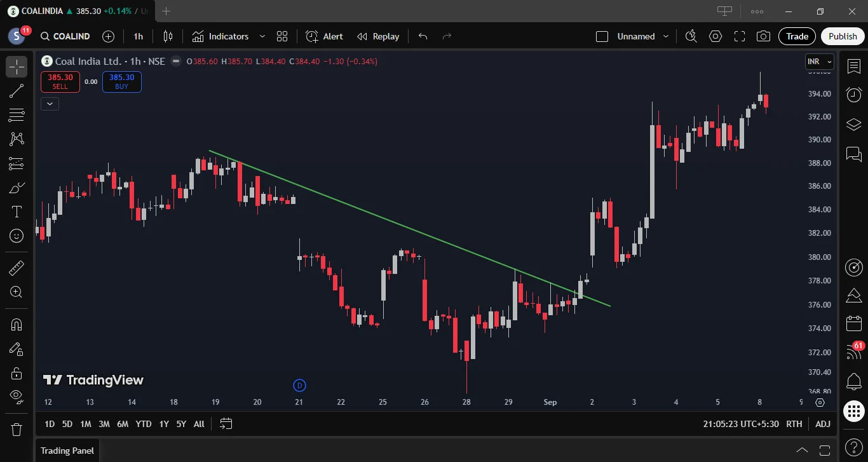Open the object tree layers panel
868x462 pixels.
point(854,124)
